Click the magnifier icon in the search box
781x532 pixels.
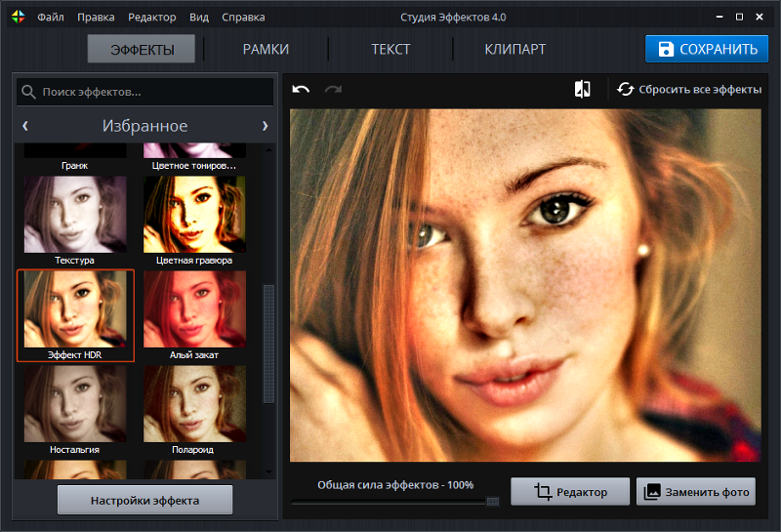pyautogui.click(x=28, y=92)
